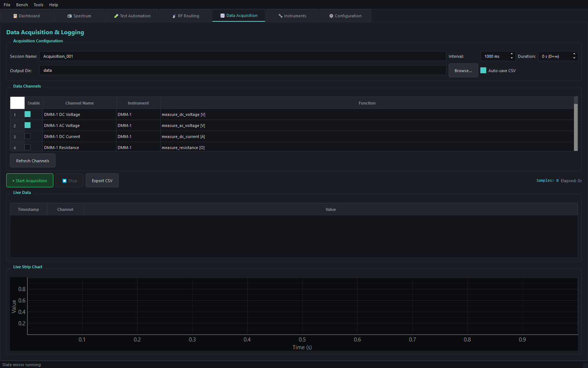The image size is (588, 368).
Task: Click the Export CSV button
Action: (x=102, y=180)
